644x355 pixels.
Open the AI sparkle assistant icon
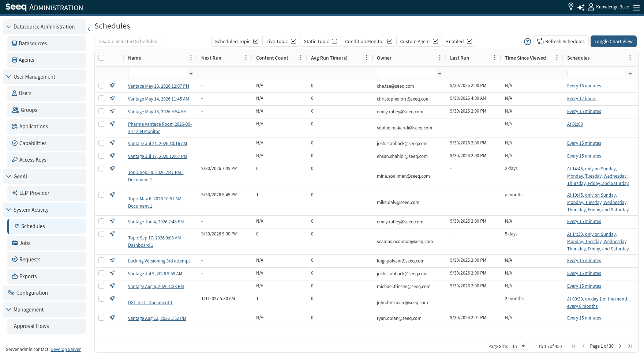click(581, 7)
